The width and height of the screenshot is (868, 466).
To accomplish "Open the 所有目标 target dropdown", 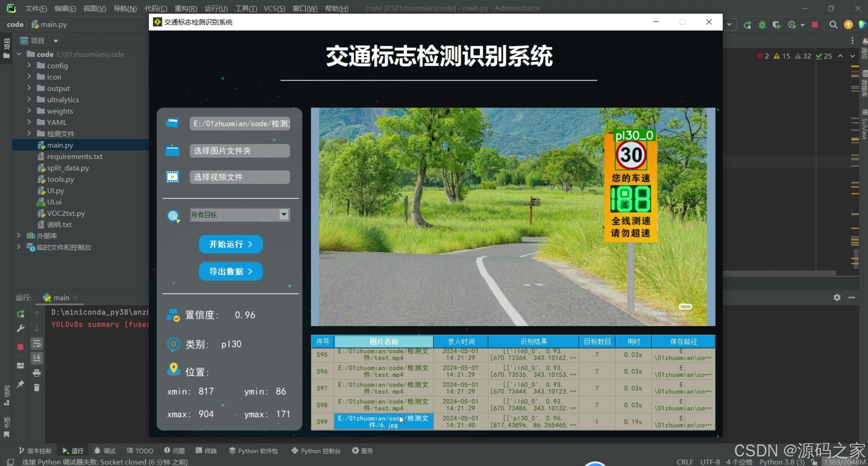I will (x=283, y=214).
